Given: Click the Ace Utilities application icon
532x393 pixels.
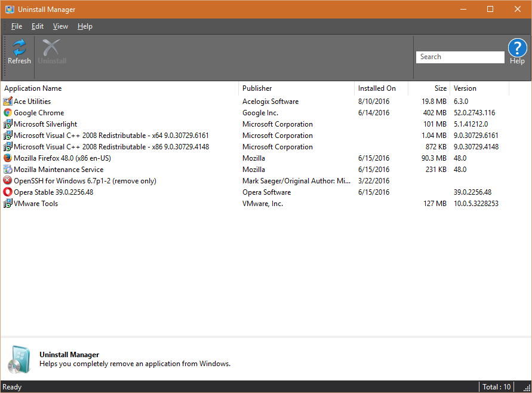Looking at the screenshot, I should 8,101.
